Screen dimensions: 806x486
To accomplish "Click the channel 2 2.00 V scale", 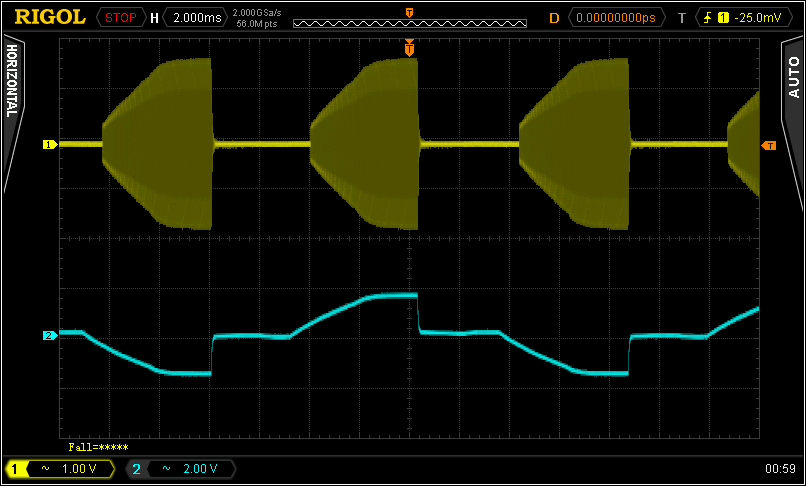I will point(200,469).
